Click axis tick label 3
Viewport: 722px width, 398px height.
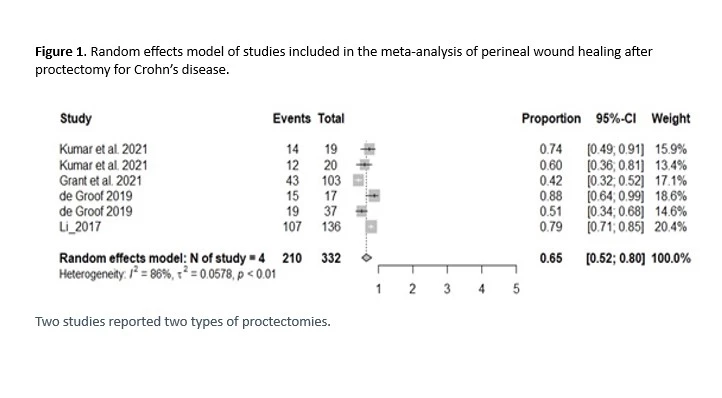point(447,289)
